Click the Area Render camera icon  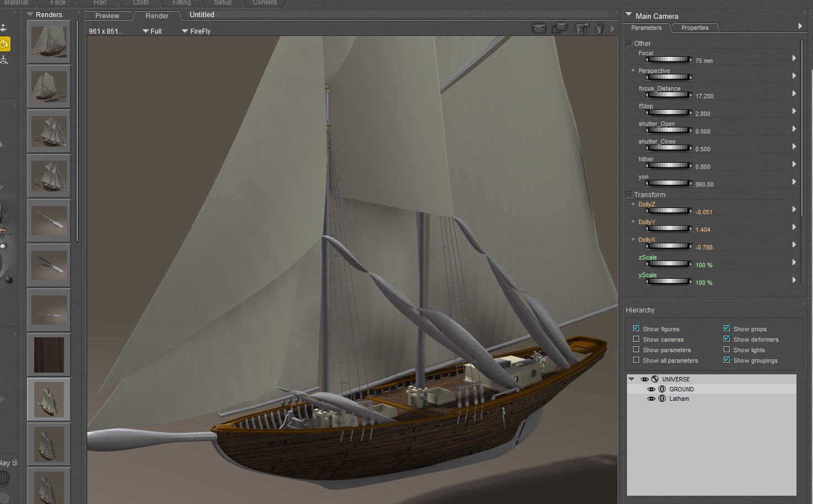560,28
